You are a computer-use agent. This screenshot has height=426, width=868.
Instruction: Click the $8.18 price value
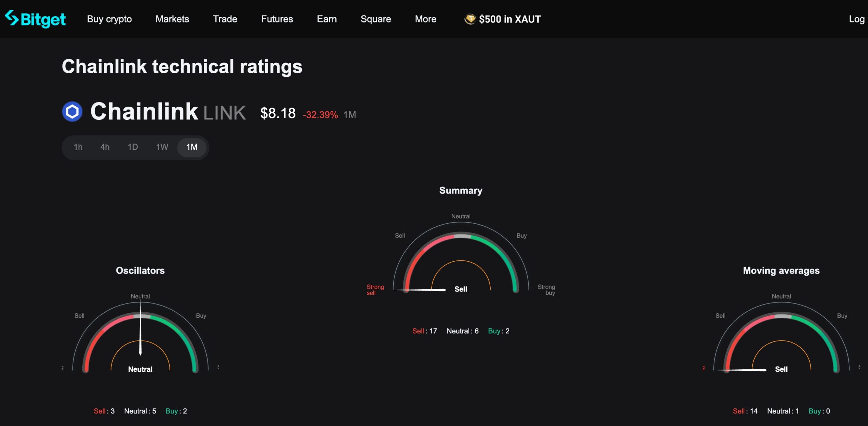point(278,113)
